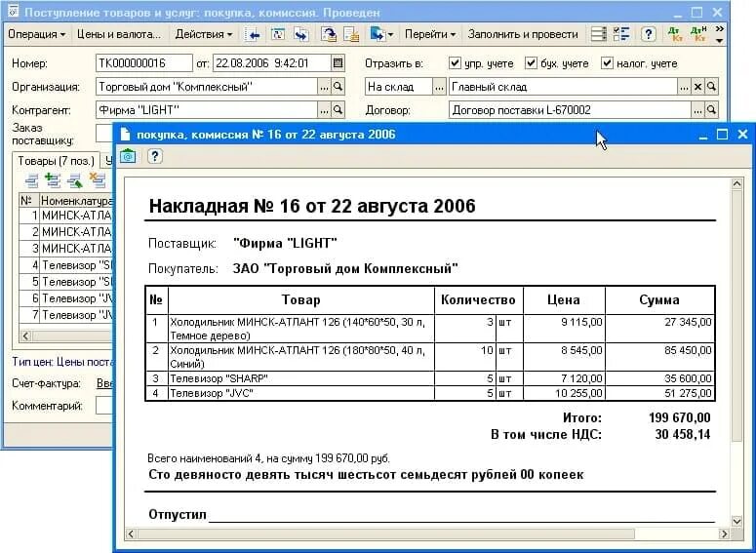
Task: Click the document with curved arrow icon
Action: 329,34
